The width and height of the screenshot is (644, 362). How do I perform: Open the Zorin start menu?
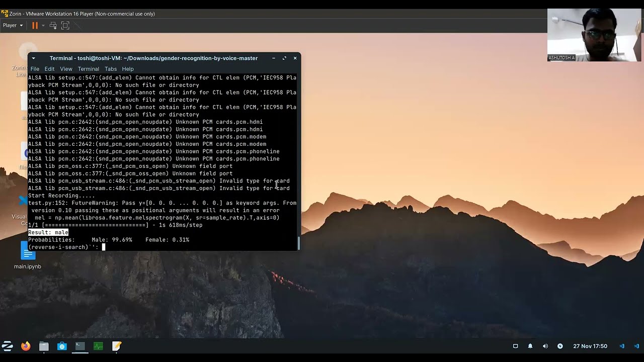point(8,346)
